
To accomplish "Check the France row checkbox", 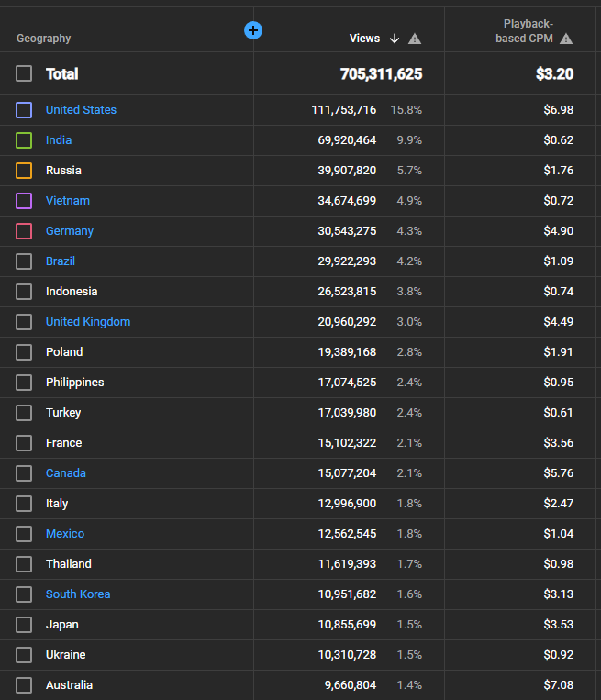I will coord(24,443).
